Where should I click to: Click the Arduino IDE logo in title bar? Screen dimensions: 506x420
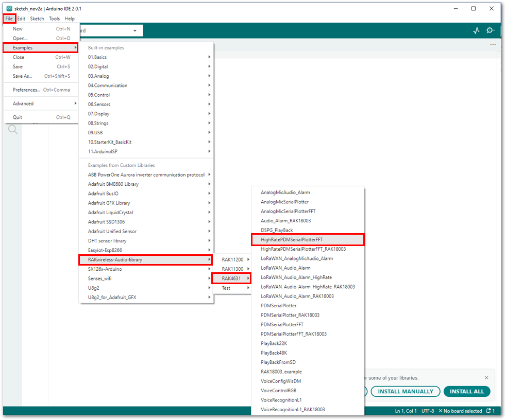tap(9, 9)
